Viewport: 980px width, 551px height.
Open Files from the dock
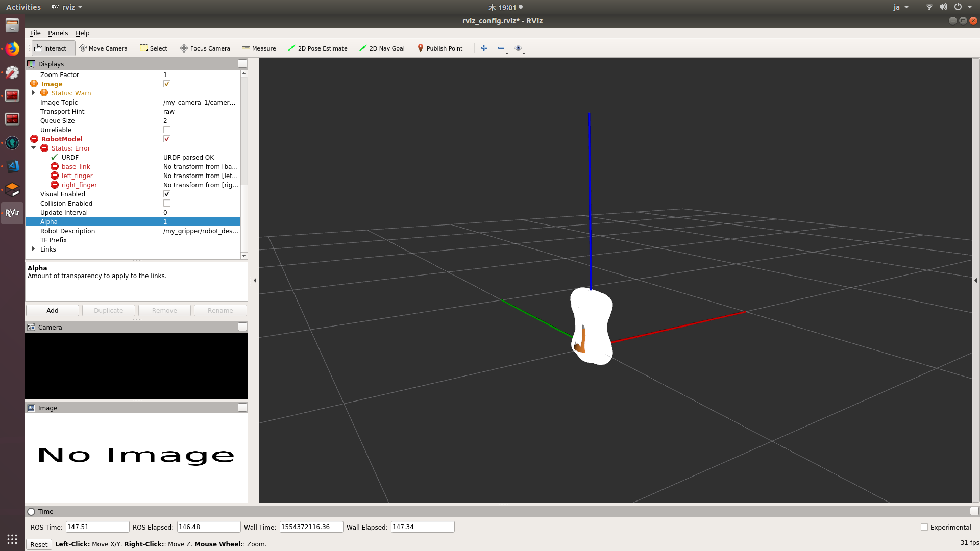click(12, 26)
